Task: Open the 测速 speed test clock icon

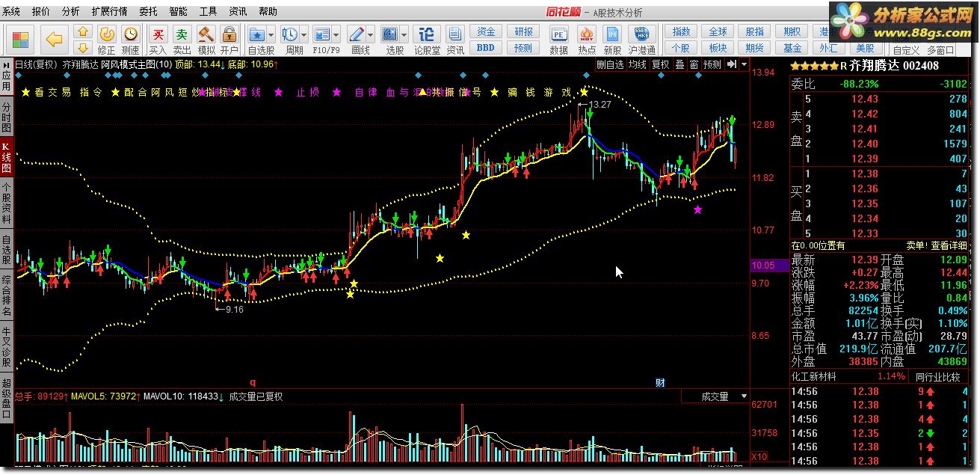Action: coord(131,40)
